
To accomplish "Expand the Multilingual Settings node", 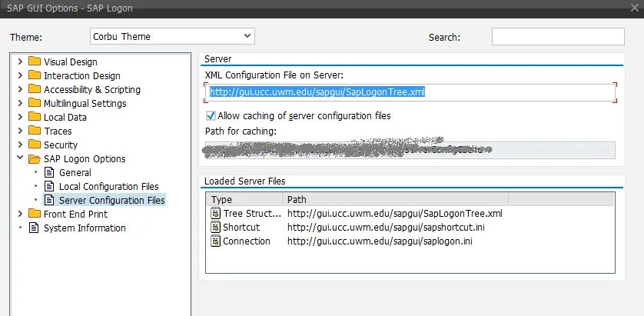I will point(20,103).
